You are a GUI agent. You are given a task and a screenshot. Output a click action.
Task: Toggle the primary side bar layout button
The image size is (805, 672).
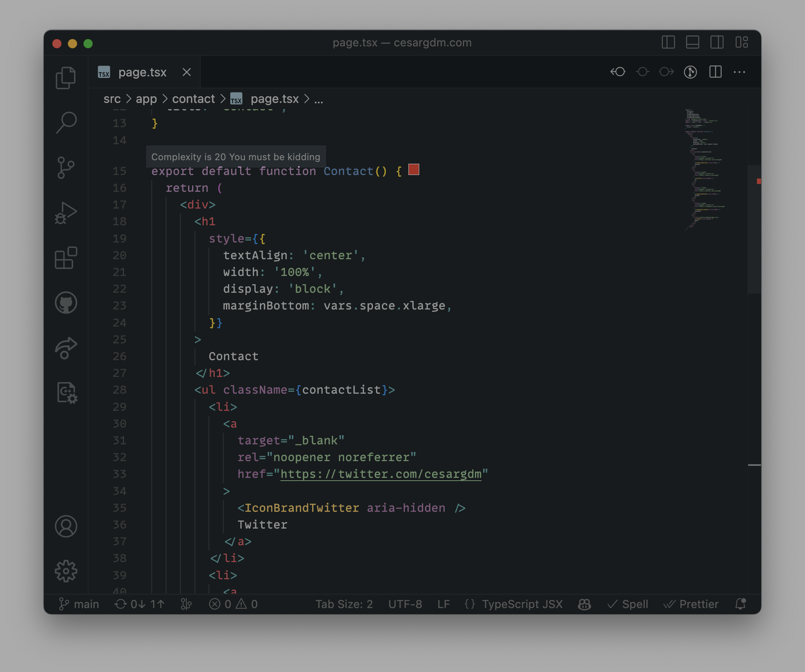coord(668,42)
